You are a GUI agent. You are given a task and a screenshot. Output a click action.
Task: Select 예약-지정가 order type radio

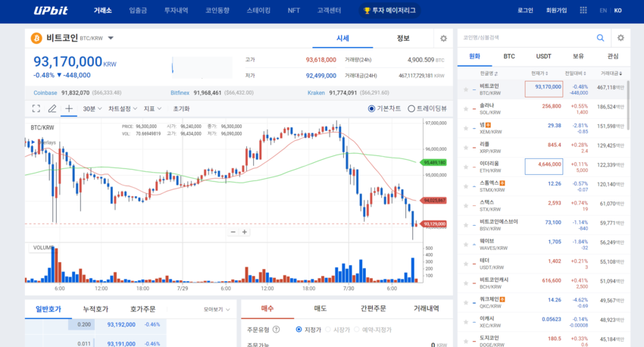tap(357, 330)
